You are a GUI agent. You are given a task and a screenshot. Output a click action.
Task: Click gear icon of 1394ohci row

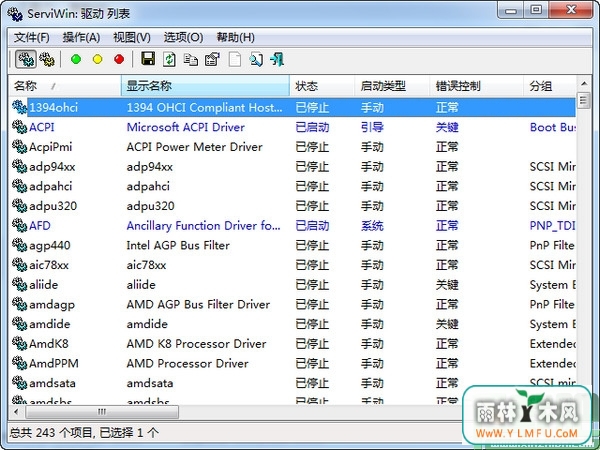(19, 107)
